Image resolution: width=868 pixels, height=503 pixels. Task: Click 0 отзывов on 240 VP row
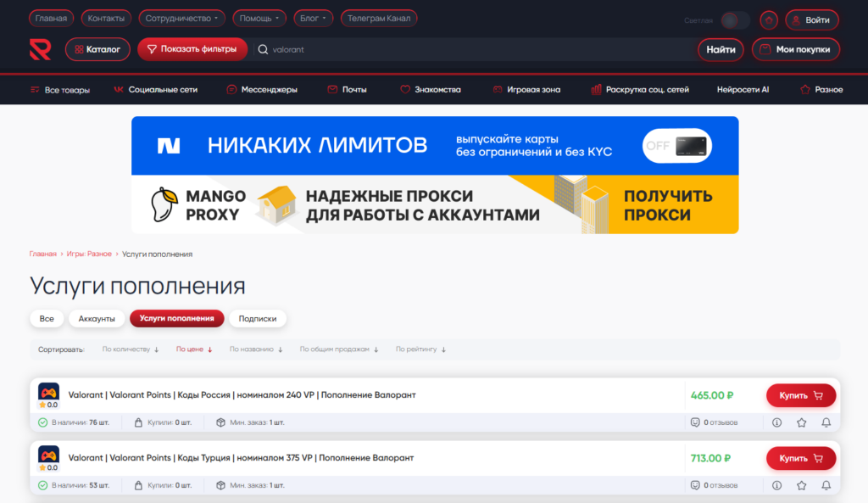721,422
